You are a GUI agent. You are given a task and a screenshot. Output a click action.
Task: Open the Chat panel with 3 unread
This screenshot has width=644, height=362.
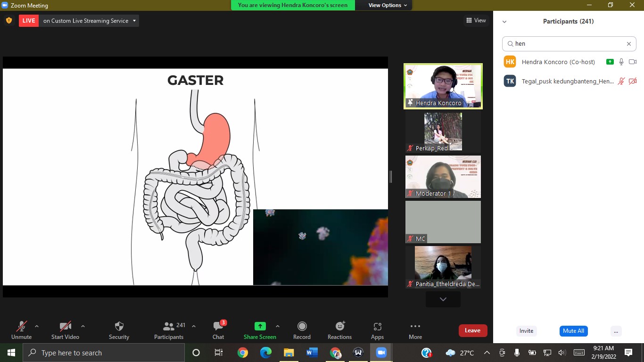pos(218,327)
